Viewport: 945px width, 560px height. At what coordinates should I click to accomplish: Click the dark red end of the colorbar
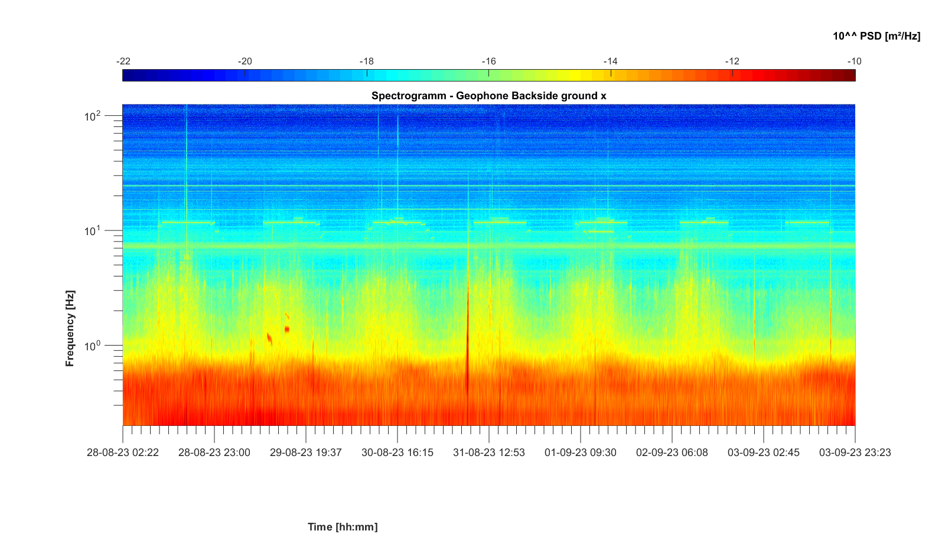(849, 75)
